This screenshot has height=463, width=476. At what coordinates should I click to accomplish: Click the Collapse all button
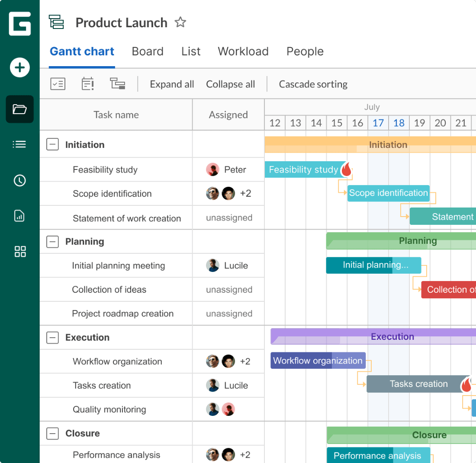[x=230, y=84]
